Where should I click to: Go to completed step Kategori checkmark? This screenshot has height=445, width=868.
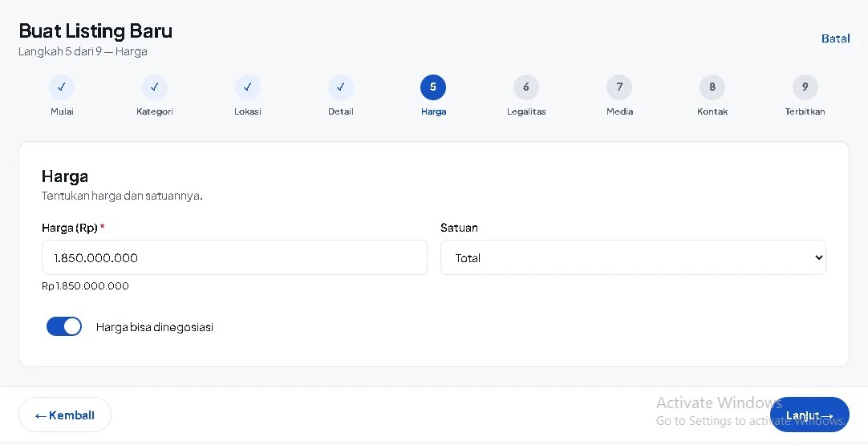[x=155, y=87]
